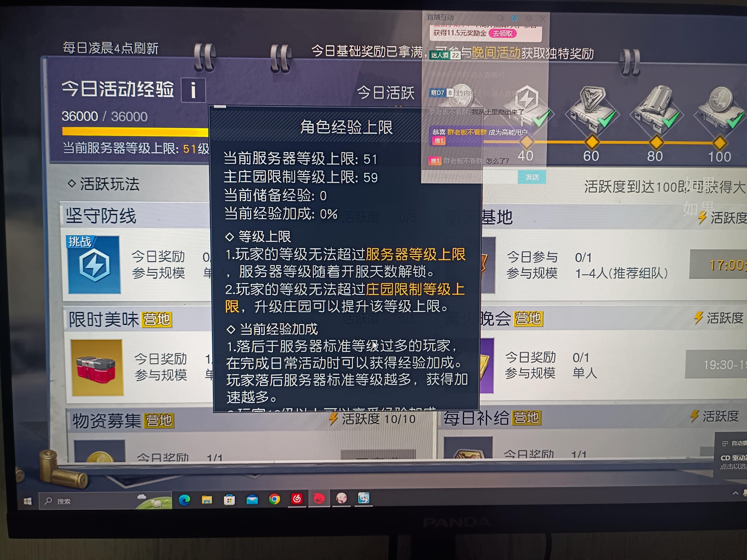Click the 发送 send button
Image resolution: width=747 pixels, height=560 pixels.
click(532, 177)
